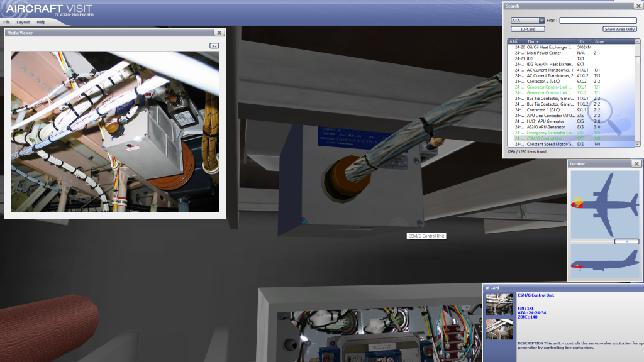644x362 pixels.
Task: Click the CSM/G Control Unit title in Id Card
Action: pyautogui.click(x=536, y=295)
